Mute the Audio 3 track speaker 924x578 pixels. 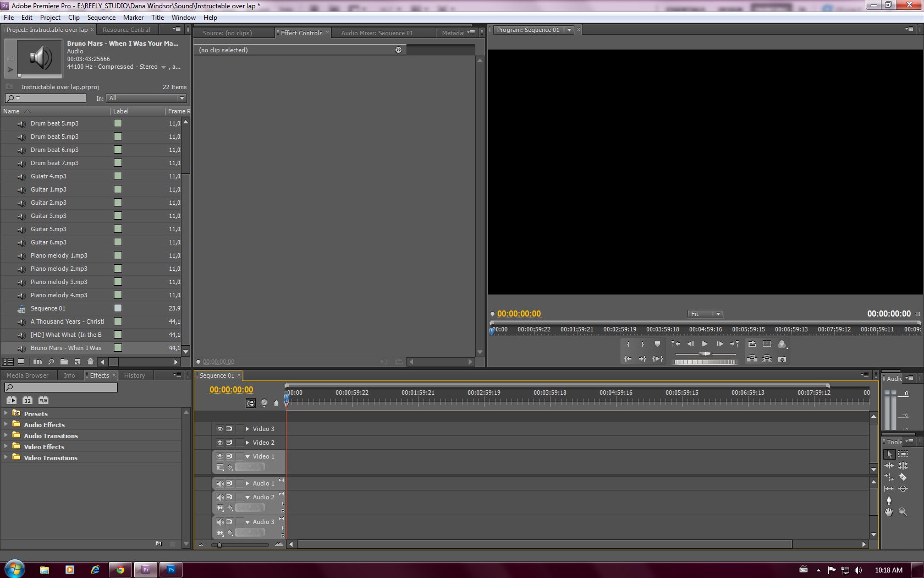tap(220, 522)
